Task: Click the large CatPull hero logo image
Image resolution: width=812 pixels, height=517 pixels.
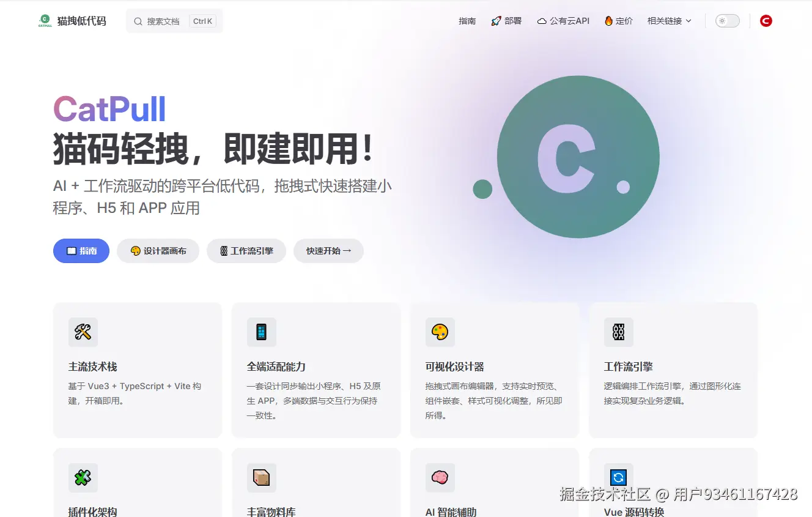Action: (566, 157)
